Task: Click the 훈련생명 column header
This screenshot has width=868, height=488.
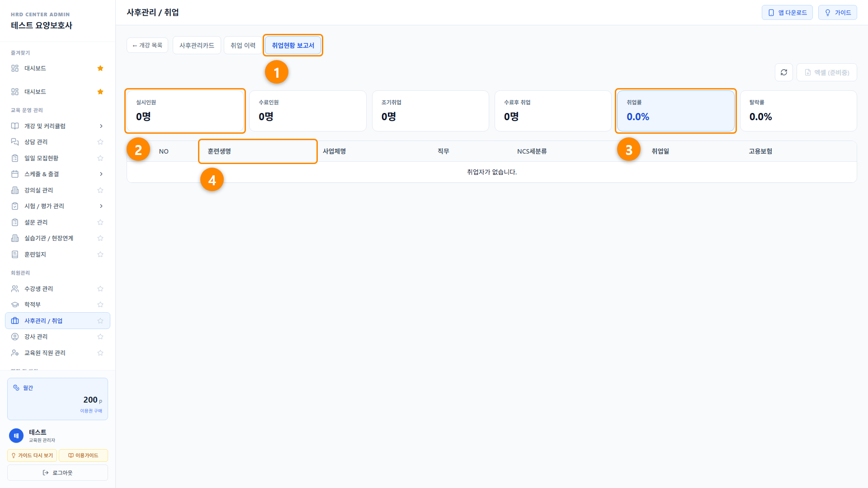Action: coord(258,151)
